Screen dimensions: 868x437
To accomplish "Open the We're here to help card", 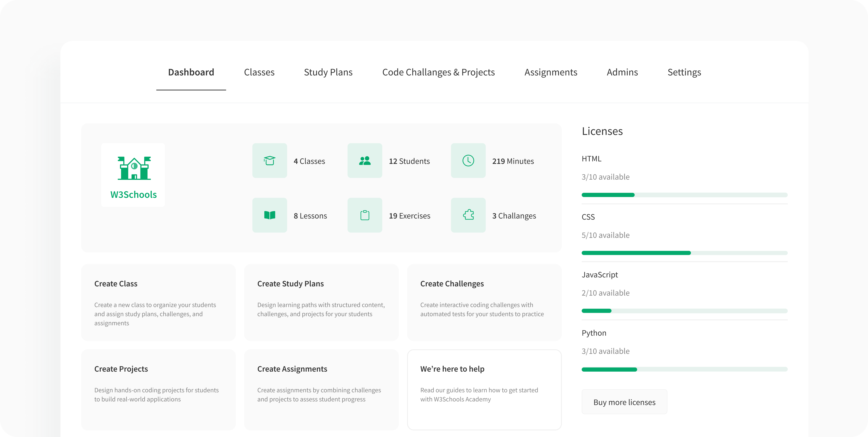I will 484,389.
